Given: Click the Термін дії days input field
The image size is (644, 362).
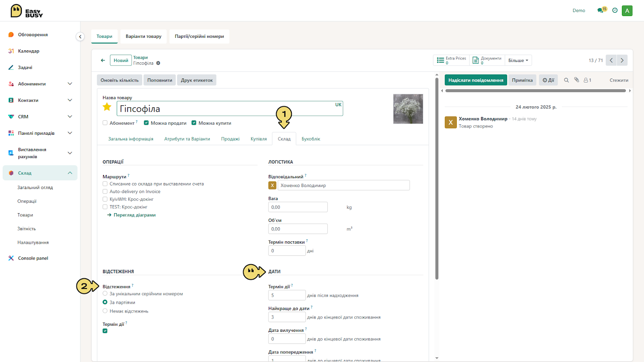Looking at the screenshot, I should click(x=287, y=295).
